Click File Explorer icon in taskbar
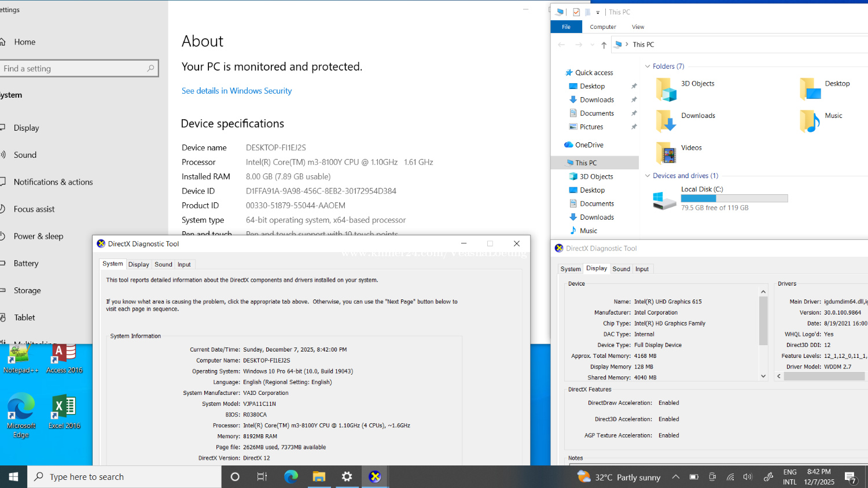The height and width of the screenshot is (488, 868). click(319, 476)
